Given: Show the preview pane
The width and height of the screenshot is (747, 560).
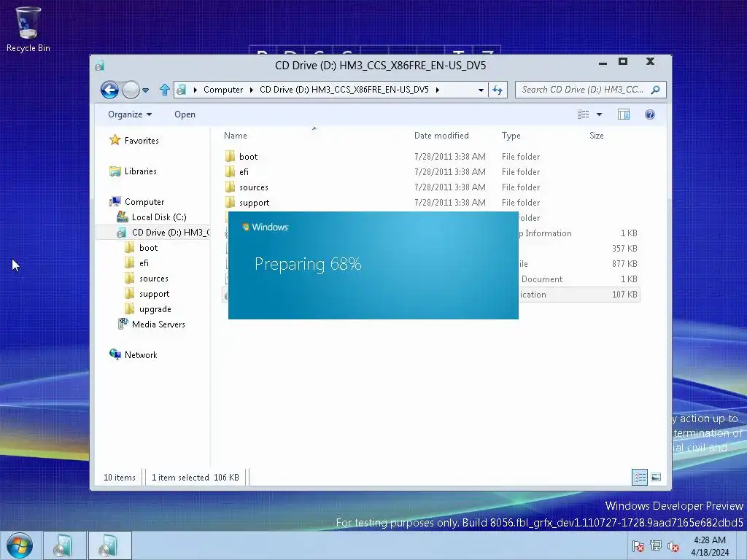Looking at the screenshot, I should (624, 114).
